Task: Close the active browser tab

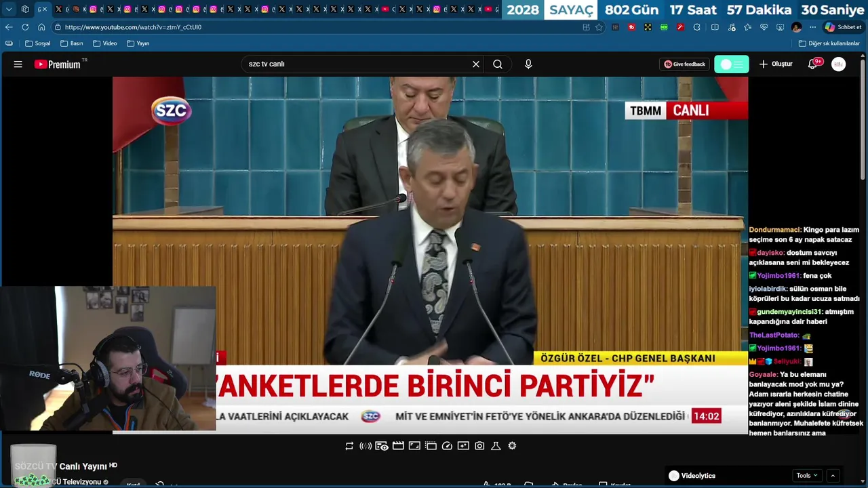Action: point(45,9)
